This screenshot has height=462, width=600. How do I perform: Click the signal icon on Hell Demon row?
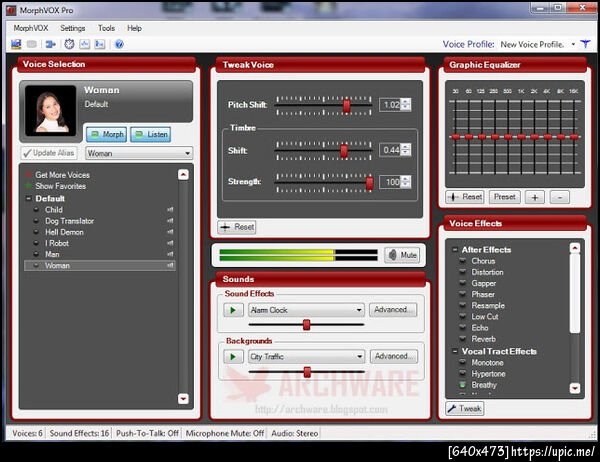(170, 232)
